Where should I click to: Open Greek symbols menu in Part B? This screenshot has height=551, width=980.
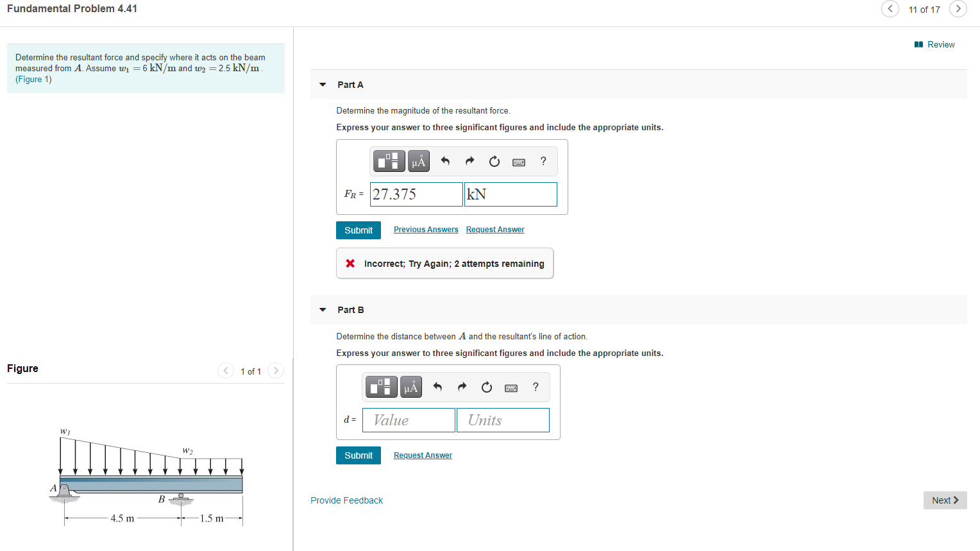(x=411, y=387)
